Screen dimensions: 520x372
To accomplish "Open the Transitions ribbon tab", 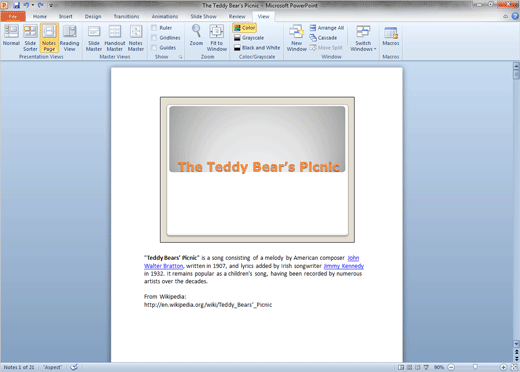I will (x=126, y=16).
